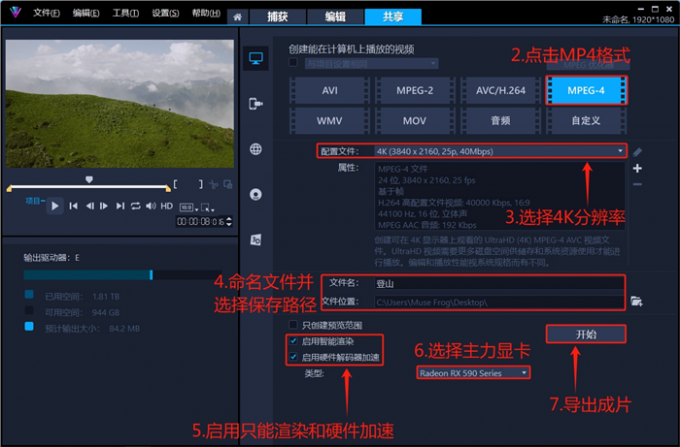Toggle HD preview mode

pos(167,206)
